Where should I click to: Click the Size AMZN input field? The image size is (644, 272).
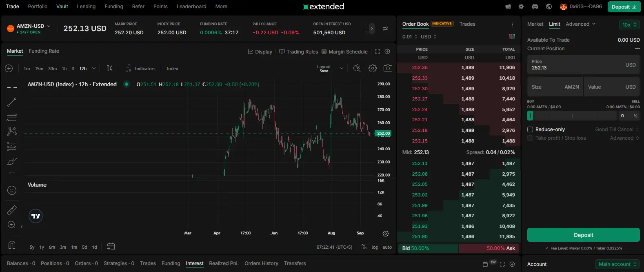coord(555,87)
